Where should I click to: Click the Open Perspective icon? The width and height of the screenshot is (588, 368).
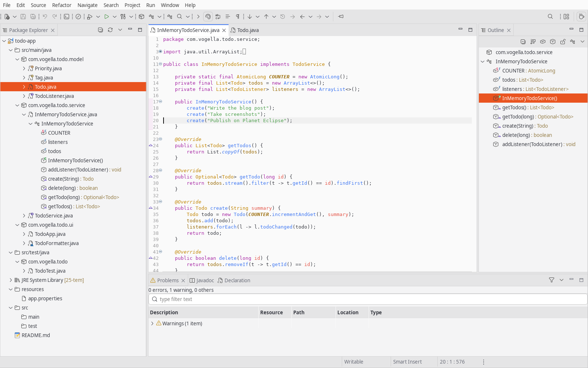(566, 17)
